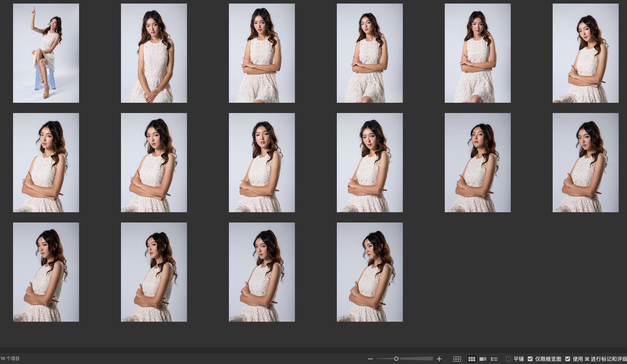Select the first thumbnail in third row
627x364 pixels.
(46, 272)
